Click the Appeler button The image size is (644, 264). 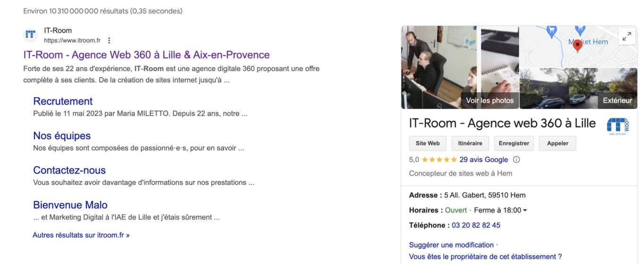pyautogui.click(x=558, y=143)
